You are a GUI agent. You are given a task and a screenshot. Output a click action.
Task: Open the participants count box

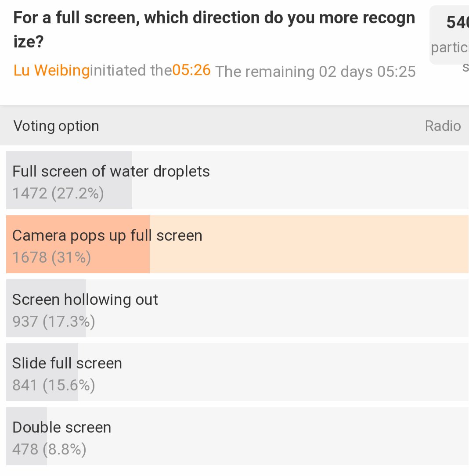coord(450,35)
